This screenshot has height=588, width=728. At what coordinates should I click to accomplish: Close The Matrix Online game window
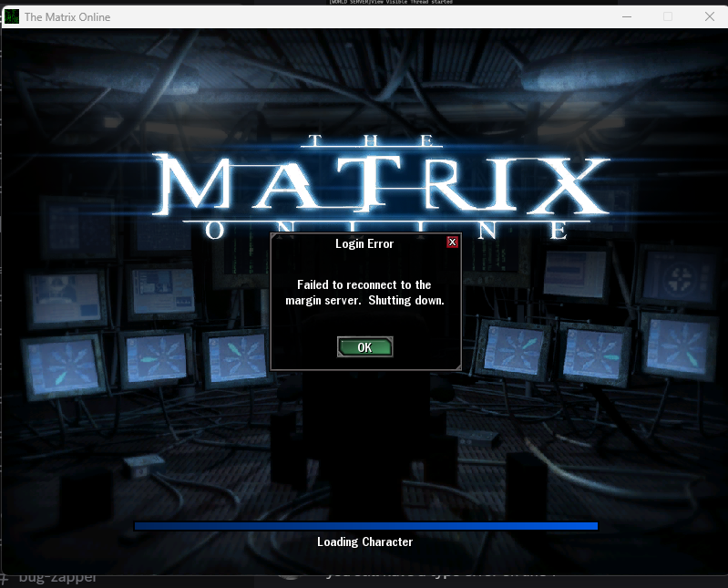(709, 16)
